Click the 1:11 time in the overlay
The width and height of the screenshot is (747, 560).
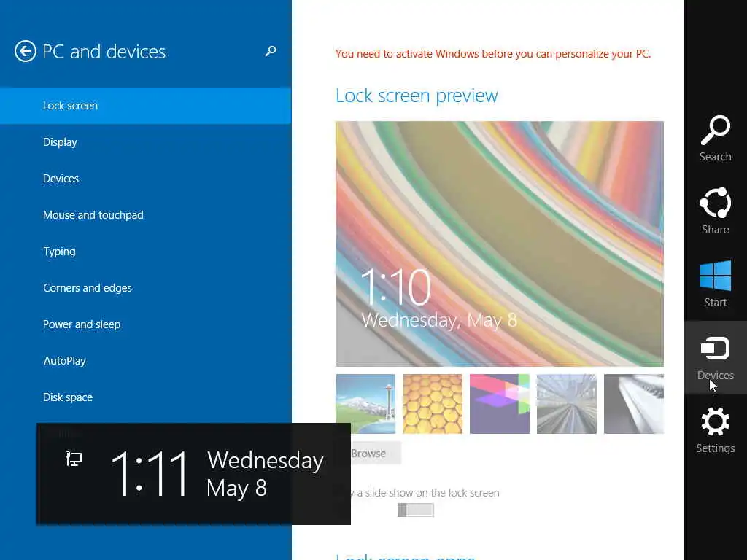150,474
